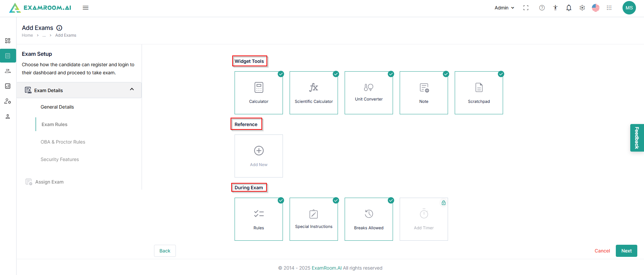The image size is (644, 275).
Task: Click the Exam Setup heading
Action: coord(37,54)
